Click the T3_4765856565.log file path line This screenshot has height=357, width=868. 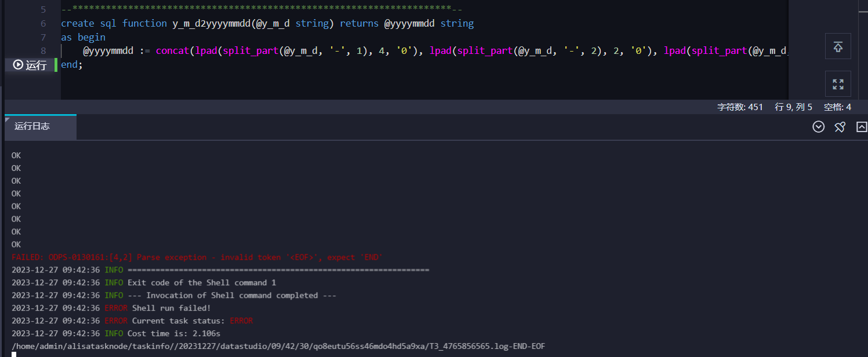(278, 347)
